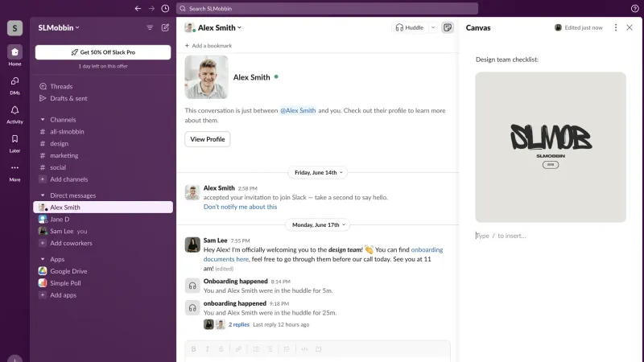The image size is (644, 362).
Task: Collapse the Channels section
Action: (43, 119)
